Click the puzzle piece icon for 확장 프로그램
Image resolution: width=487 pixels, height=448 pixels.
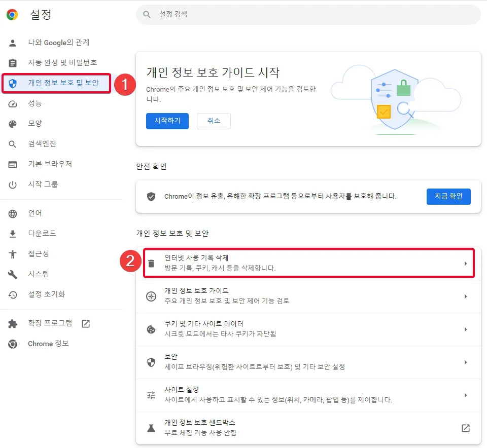[12, 324]
